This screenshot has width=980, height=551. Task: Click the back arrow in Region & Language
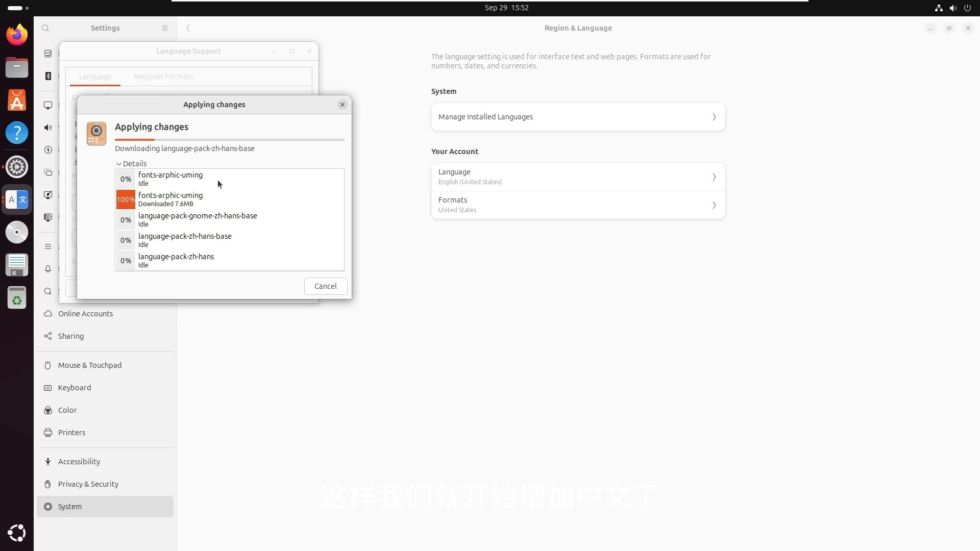coord(188,28)
